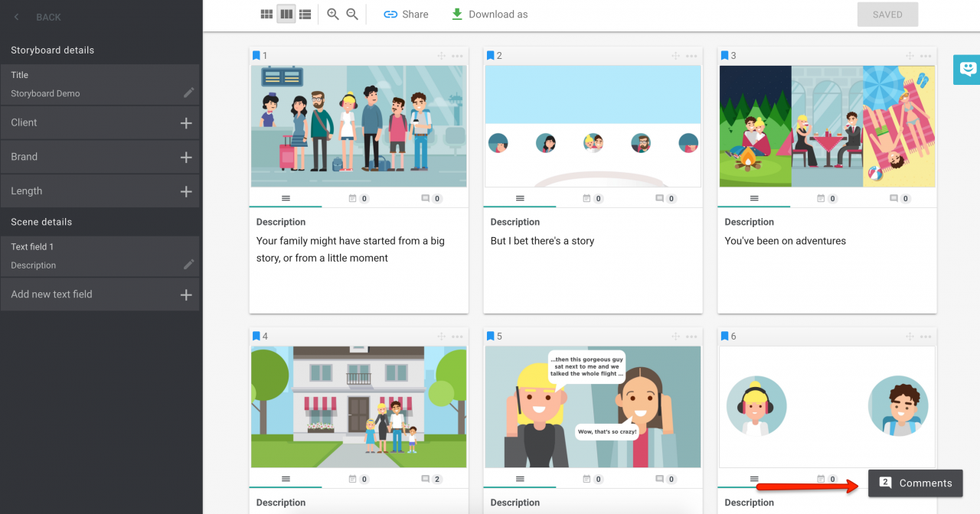The height and width of the screenshot is (514, 980).
Task: Open scene 5 phone conversation thumbnail
Action: click(593, 407)
